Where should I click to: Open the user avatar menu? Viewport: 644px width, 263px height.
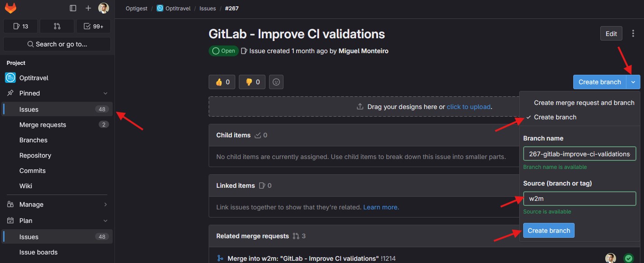[x=104, y=8]
